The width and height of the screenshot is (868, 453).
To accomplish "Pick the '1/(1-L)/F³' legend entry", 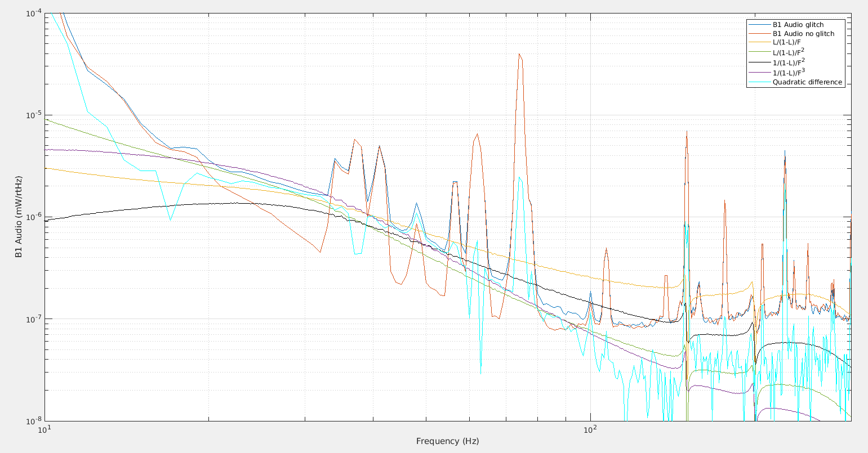I will pyautogui.click(x=789, y=72).
